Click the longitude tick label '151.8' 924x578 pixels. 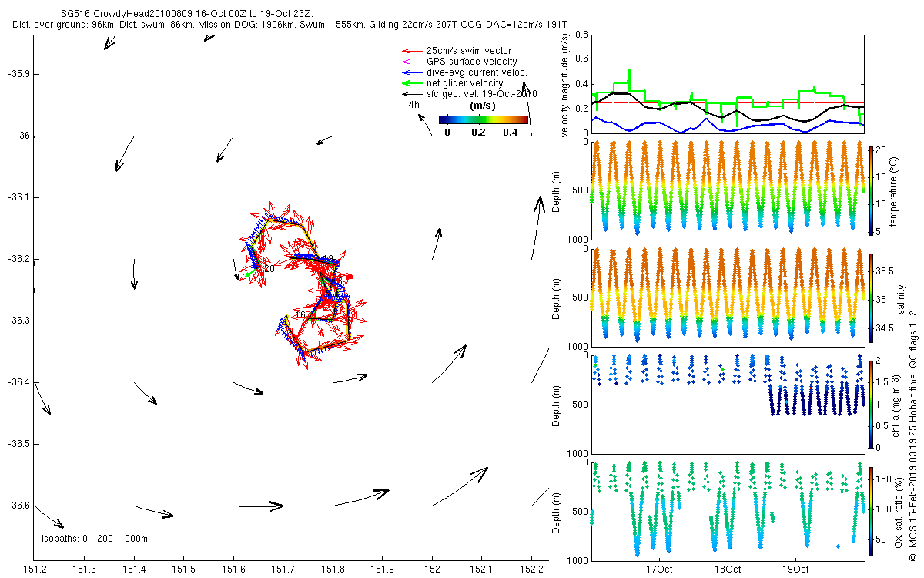333,570
